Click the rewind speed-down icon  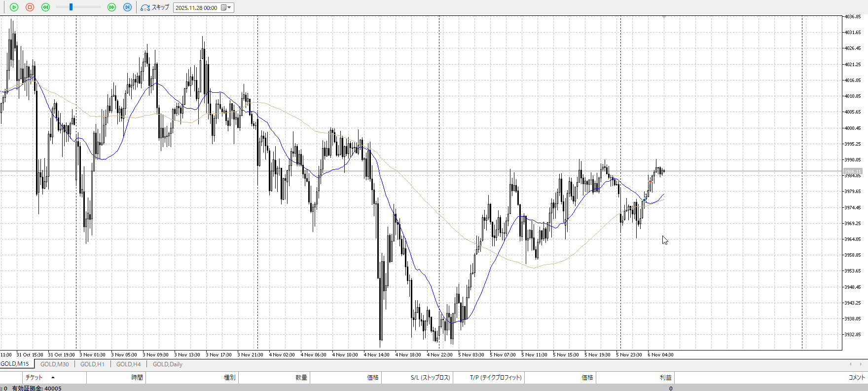point(45,7)
